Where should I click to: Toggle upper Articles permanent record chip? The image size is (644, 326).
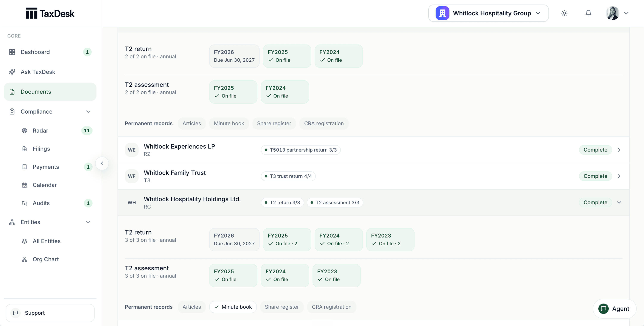tap(191, 124)
